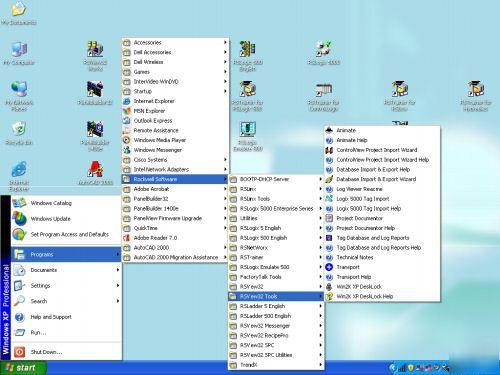Click Set Program Access and Defaults
Viewport: 500px width, 375px height.
click(x=66, y=234)
